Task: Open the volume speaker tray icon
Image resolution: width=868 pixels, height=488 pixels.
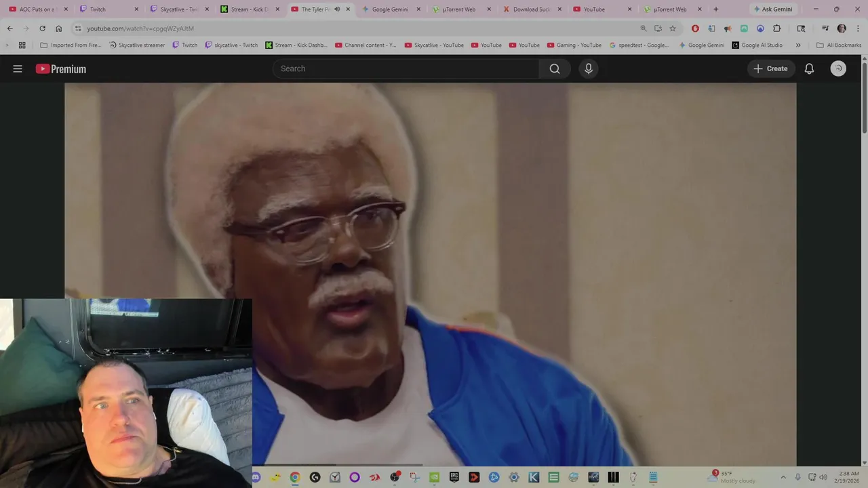Action: pyautogui.click(x=823, y=477)
